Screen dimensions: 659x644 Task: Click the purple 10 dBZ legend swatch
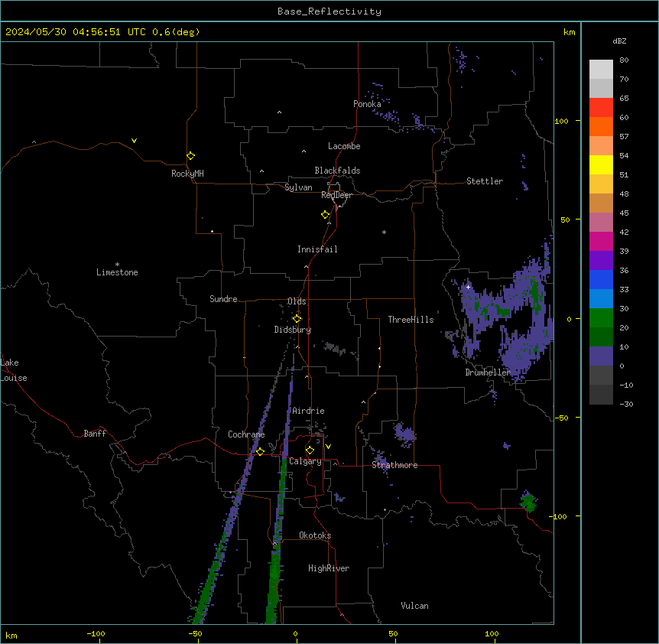[x=601, y=356]
